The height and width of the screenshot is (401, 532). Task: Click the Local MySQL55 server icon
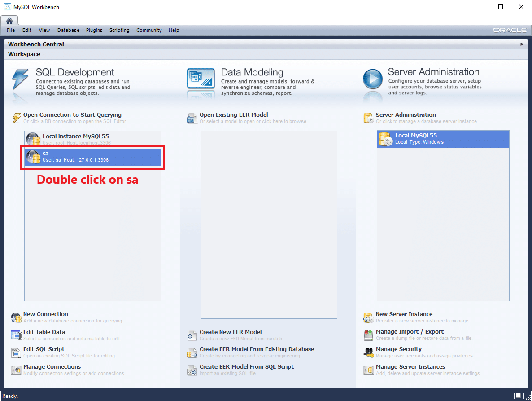(x=386, y=139)
